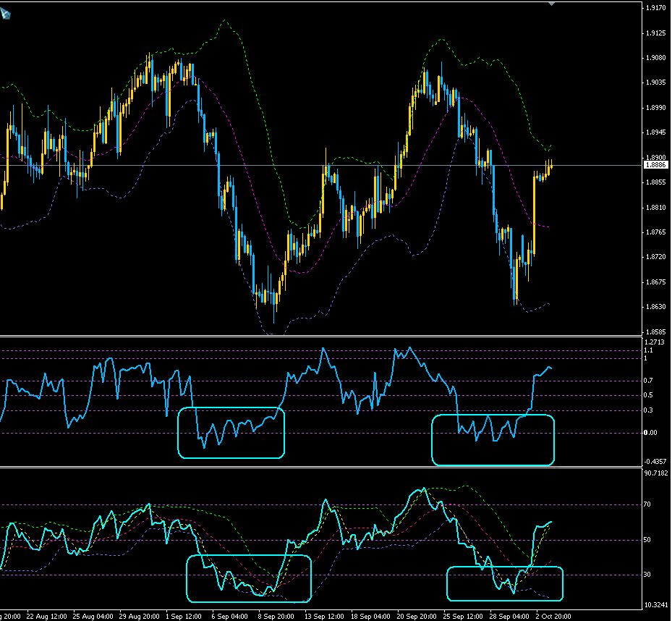Click the 28 Sep 04:00 time label
This screenshot has height=621, width=672.
point(509,616)
